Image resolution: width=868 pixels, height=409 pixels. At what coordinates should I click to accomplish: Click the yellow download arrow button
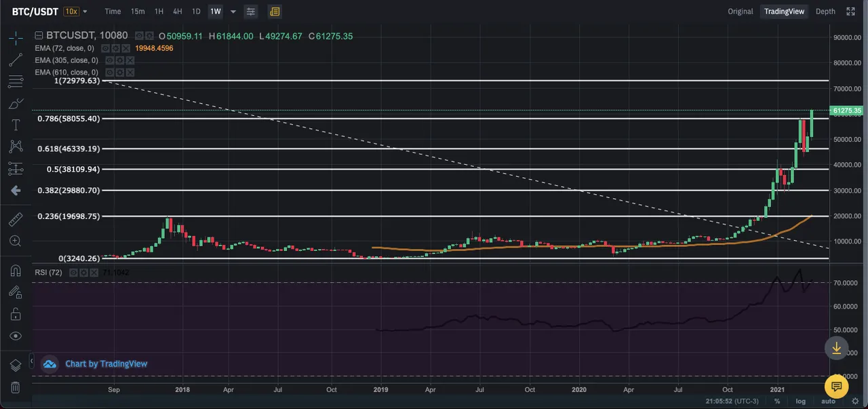coord(836,348)
